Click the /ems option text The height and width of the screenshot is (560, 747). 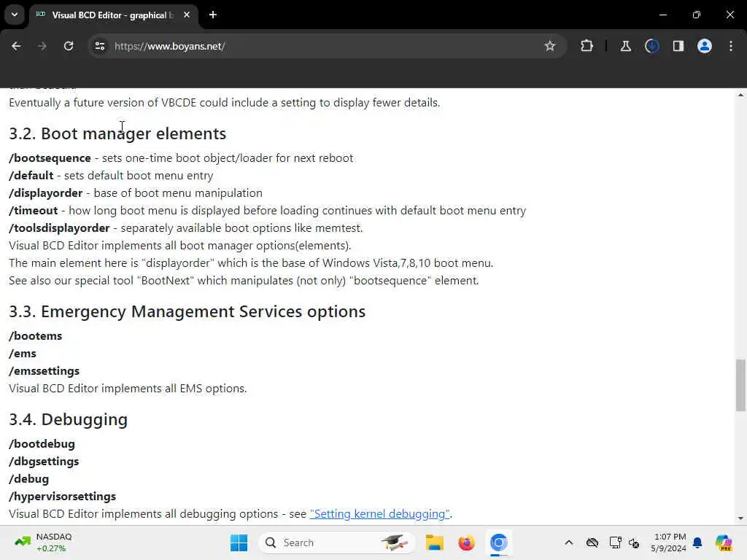point(23,354)
